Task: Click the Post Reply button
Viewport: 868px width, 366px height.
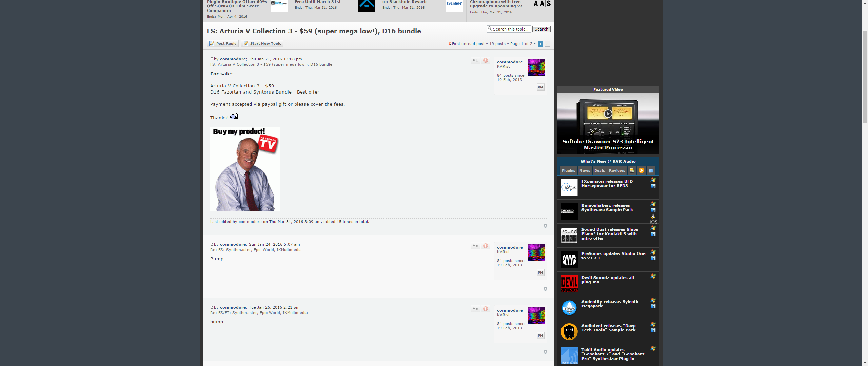Action: 222,43
